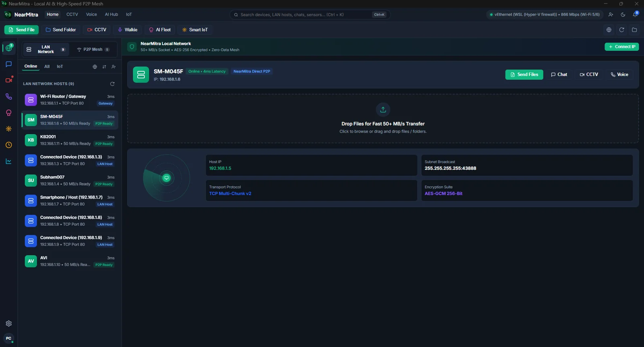Click the Connect IP button

click(x=621, y=47)
